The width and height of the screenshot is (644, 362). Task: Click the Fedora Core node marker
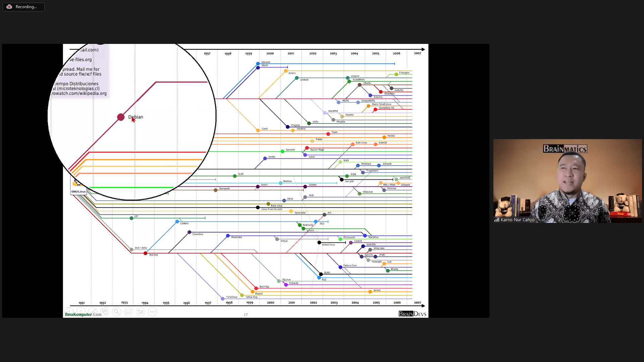[x=340, y=267]
